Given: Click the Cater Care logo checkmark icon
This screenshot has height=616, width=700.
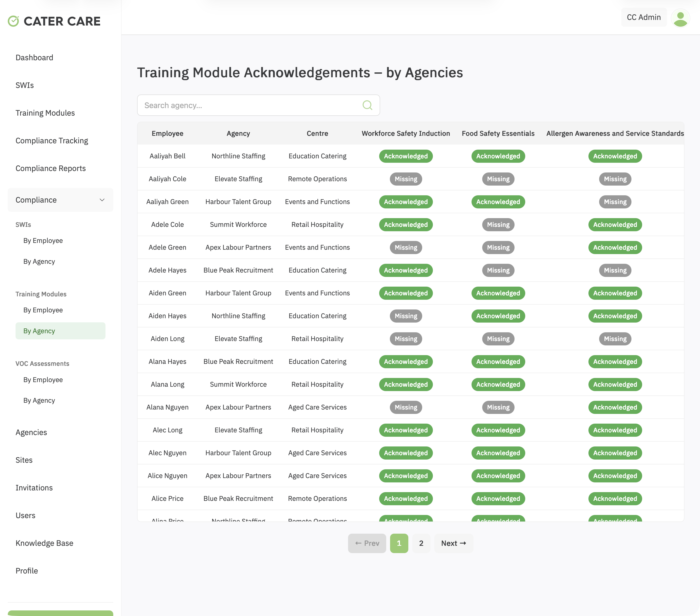Looking at the screenshot, I should (13, 21).
